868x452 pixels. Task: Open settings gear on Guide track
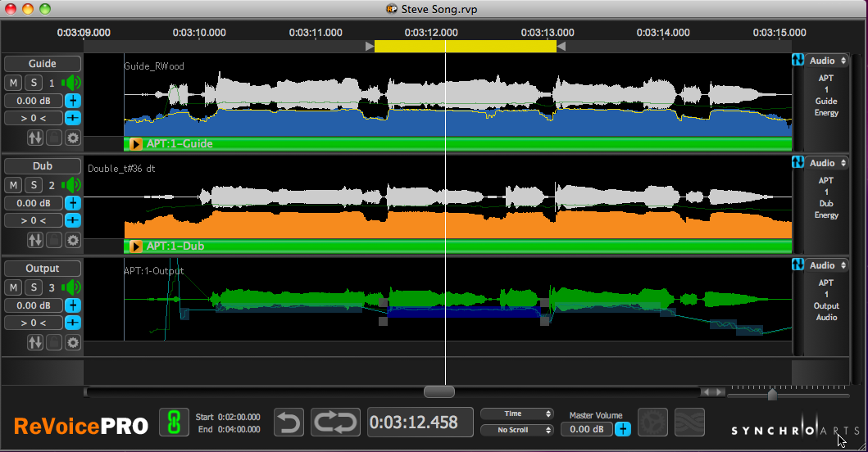(73, 138)
